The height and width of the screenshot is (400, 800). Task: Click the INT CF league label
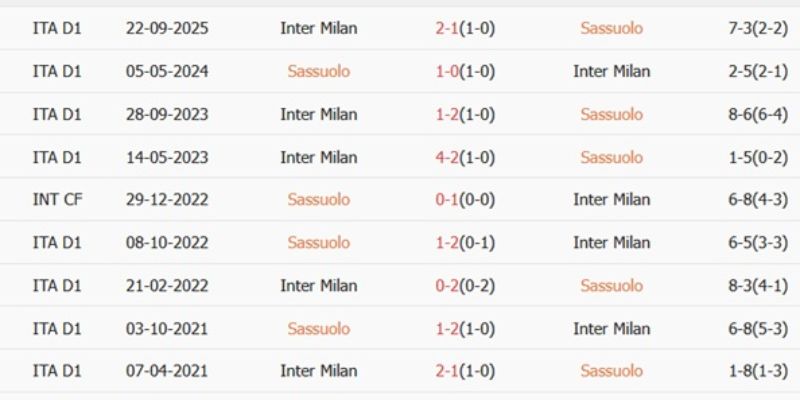[x=57, y=200]
